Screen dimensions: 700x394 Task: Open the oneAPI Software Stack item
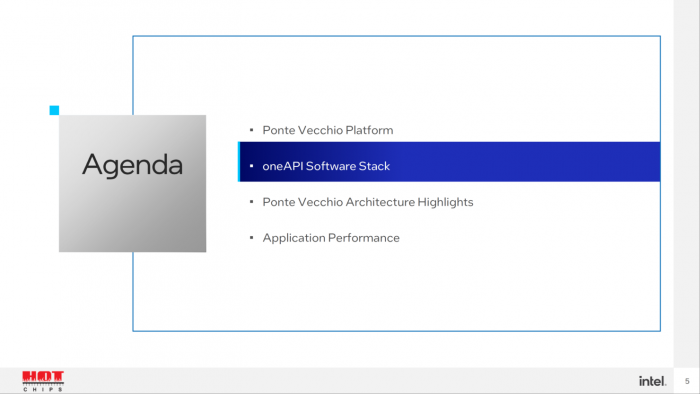click(326, 166)
